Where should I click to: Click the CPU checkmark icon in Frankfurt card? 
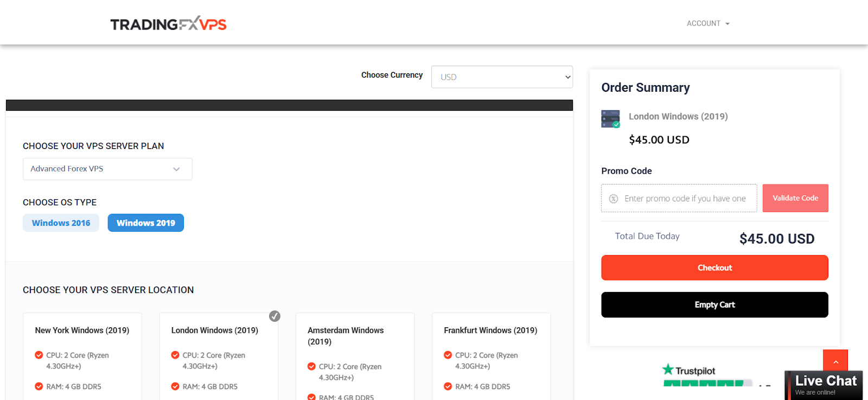(448, 355)
